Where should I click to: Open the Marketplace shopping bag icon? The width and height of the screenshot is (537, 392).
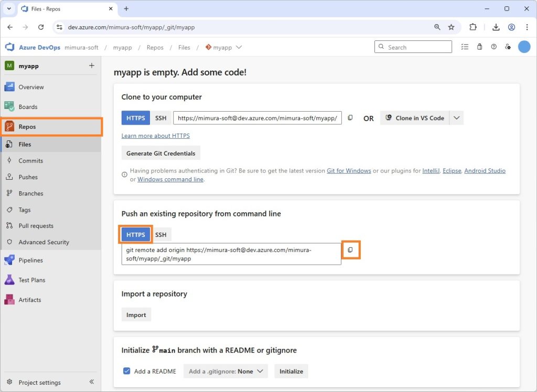click(x=479, y=47)
